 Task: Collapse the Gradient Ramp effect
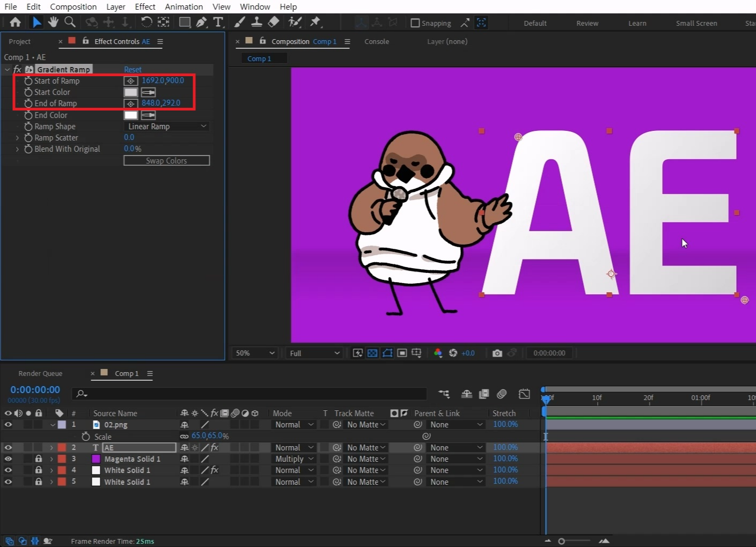[7, 70]
